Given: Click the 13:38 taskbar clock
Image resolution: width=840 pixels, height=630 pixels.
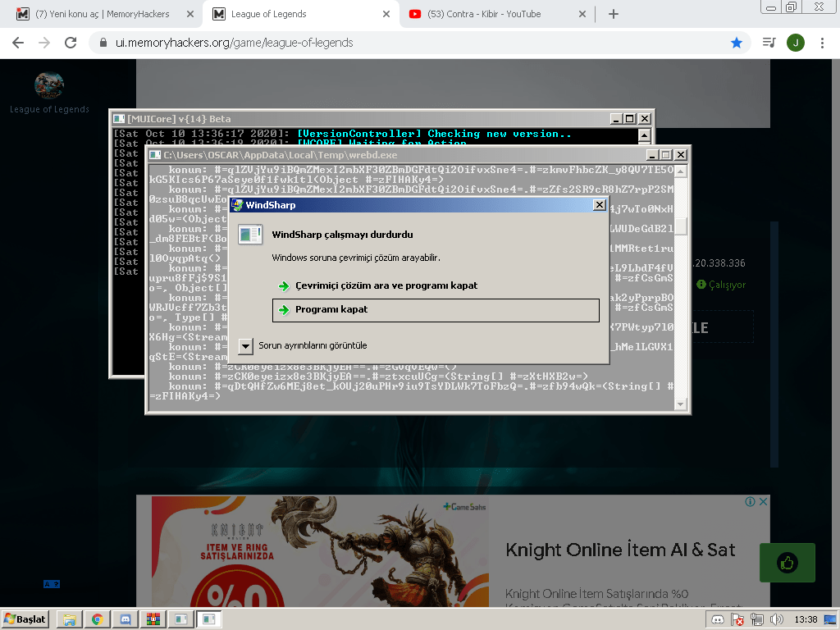Looking at the screenshot, I should click(806, 620).
